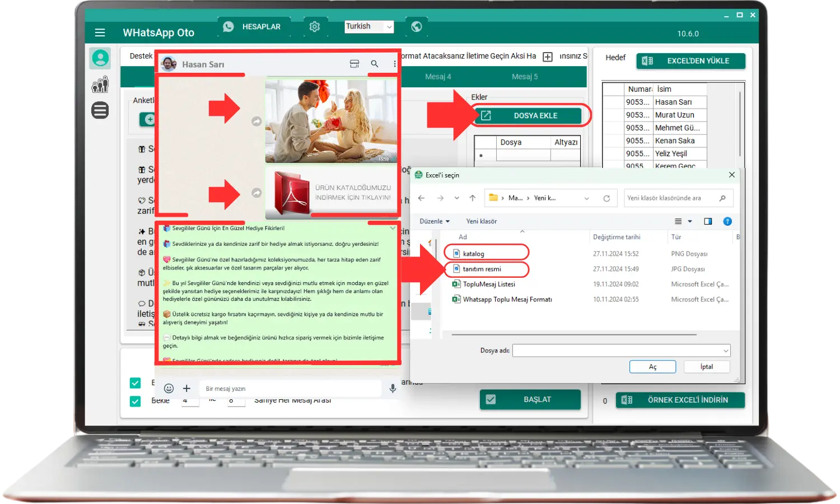Toggle the preview pane icon
This screenshot has height=504, width=840.
tap(708, 221)
